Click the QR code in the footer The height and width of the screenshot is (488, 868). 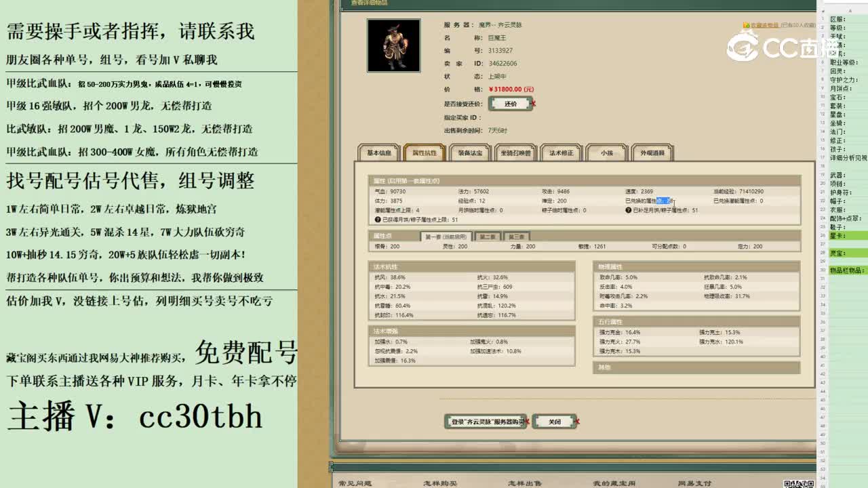tap(800, 483)
